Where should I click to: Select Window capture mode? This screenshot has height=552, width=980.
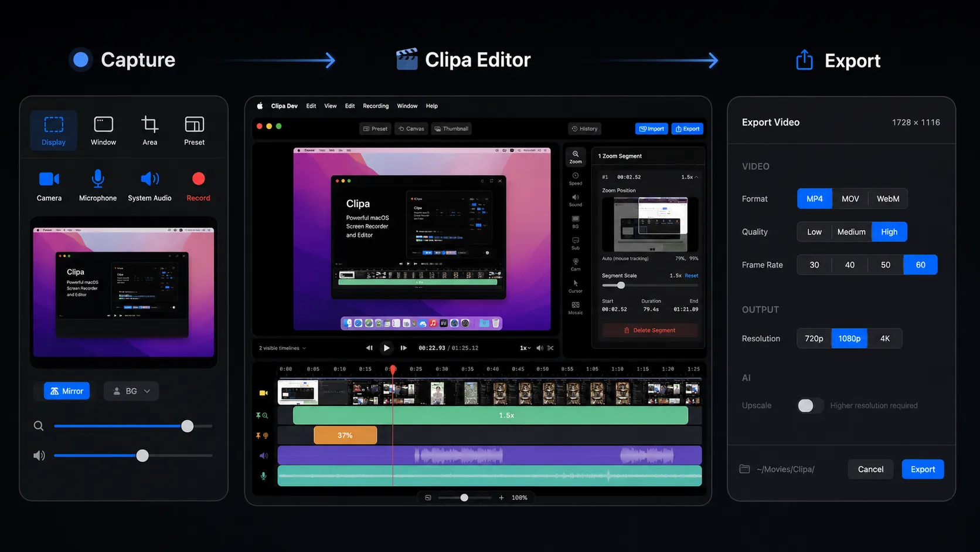(103, 131)
